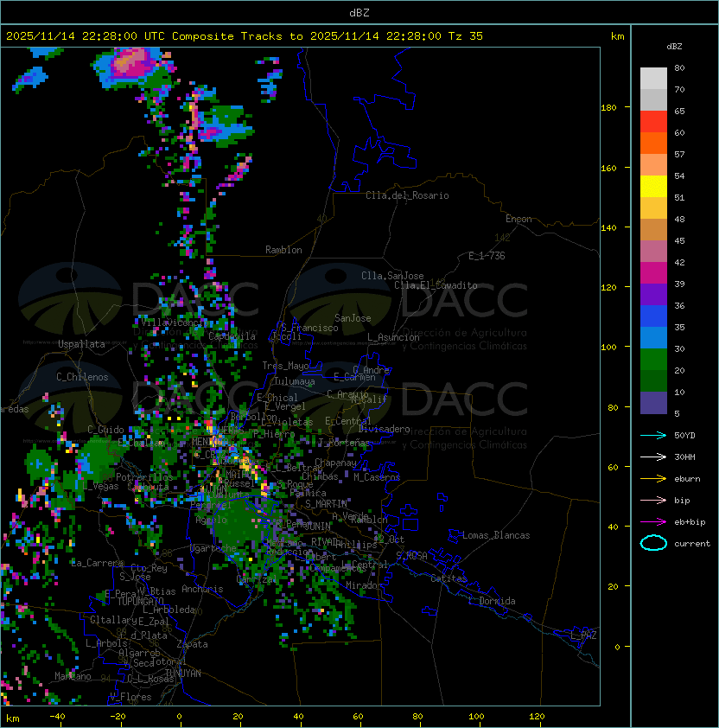Click the white 30HM track arrow
Image resolution: width=719 pixels, height=728 pixels.
click(653, 457)
